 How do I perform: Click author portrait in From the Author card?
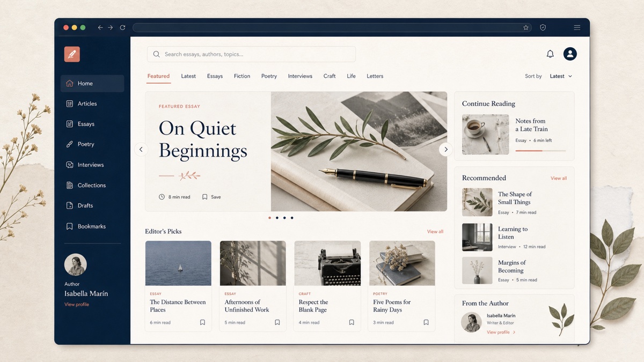coord(471,322)
